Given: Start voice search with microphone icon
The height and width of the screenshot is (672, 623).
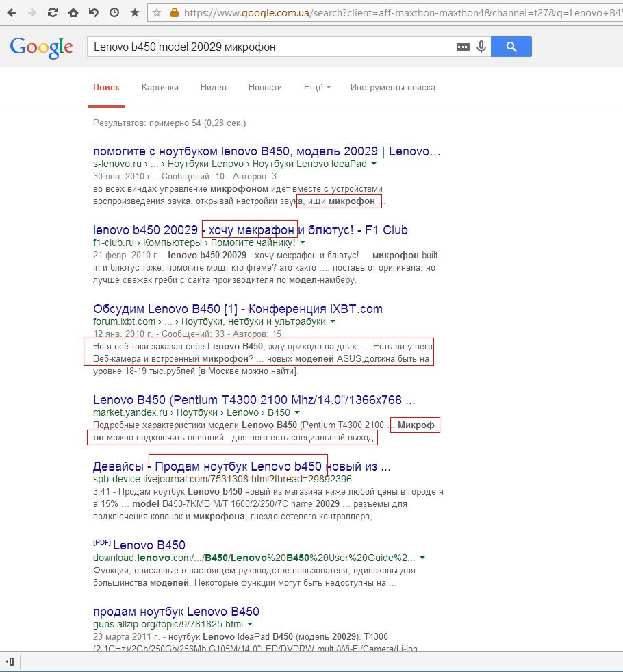Looking at the screenshot, I should pos(481,47).
